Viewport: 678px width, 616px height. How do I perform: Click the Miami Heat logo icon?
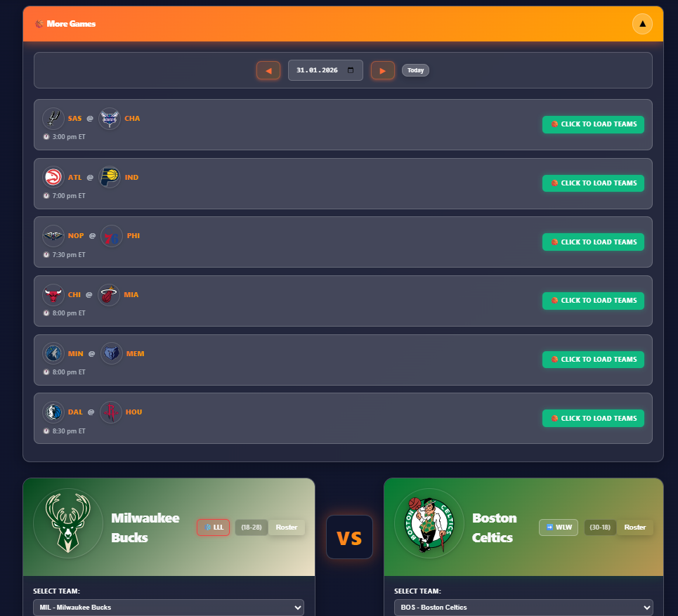tap(109, 295)
